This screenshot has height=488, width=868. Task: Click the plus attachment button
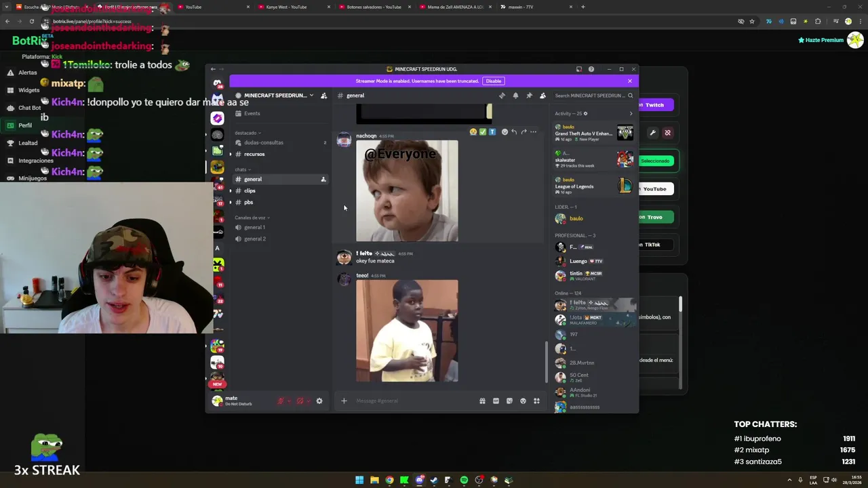(344, 401)
